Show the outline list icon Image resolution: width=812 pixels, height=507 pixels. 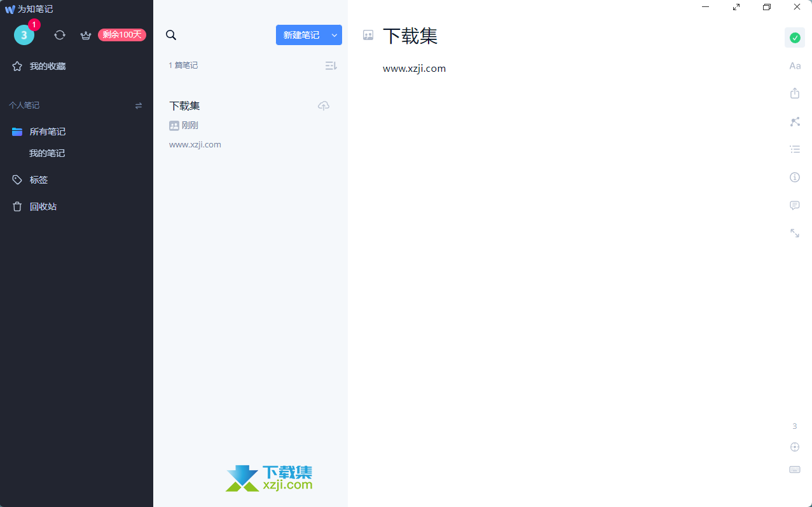pos(795,149)
